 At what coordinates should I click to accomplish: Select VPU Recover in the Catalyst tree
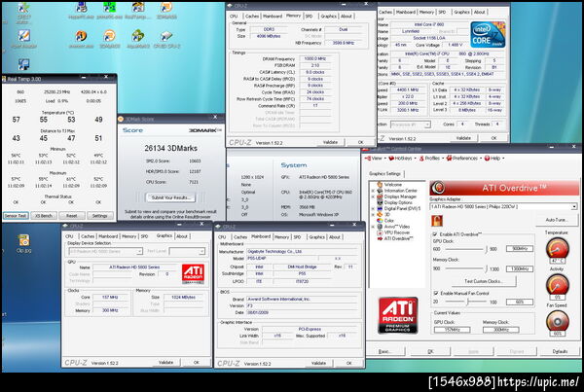397,232
